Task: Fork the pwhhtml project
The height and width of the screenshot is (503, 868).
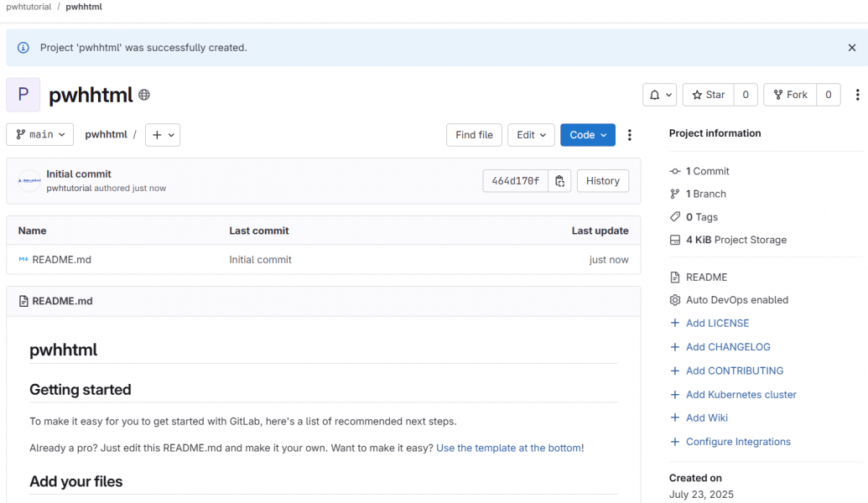Action: pos(791,95)
